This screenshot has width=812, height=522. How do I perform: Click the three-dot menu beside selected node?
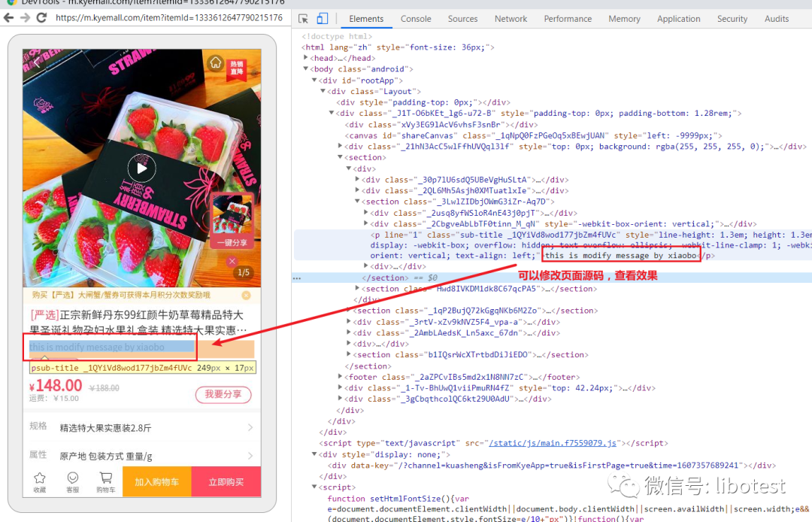point(297,278)
